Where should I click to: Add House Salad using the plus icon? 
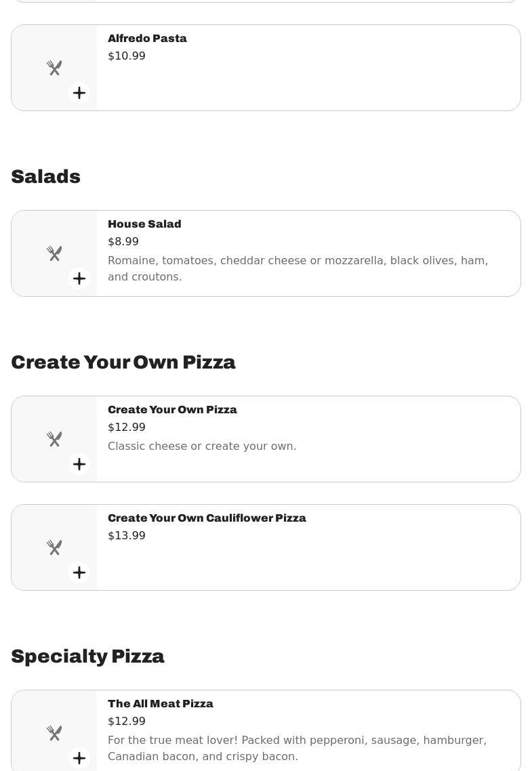[x=79, y=278]
